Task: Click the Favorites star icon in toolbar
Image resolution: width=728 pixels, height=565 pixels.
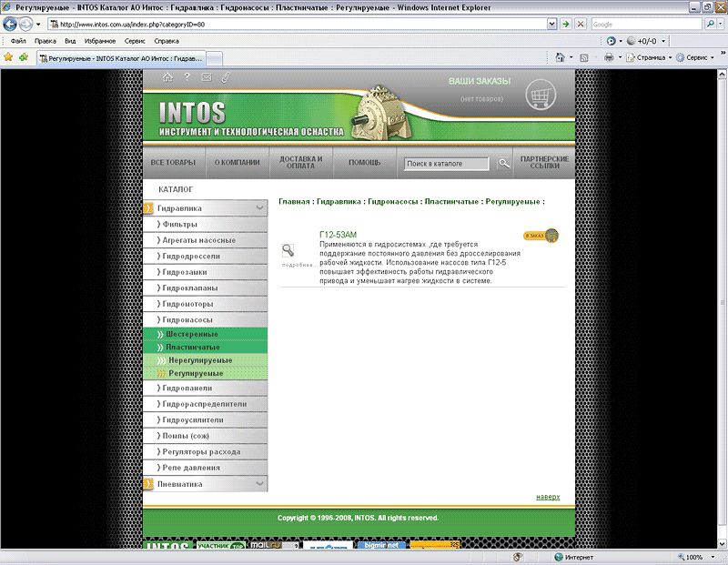Action: [x=9, y=57]
